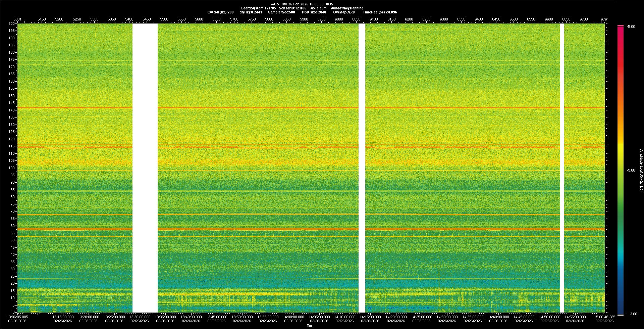Click the Windowing:Hanning header text
Viewport: 644px width, 329px height.
pos(347,8)
